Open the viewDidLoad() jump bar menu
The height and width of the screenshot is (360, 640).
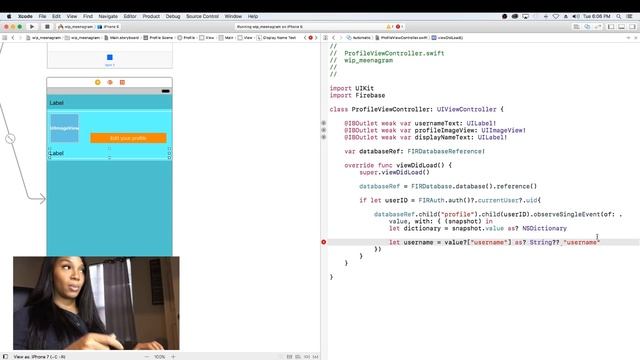[447, 38]
